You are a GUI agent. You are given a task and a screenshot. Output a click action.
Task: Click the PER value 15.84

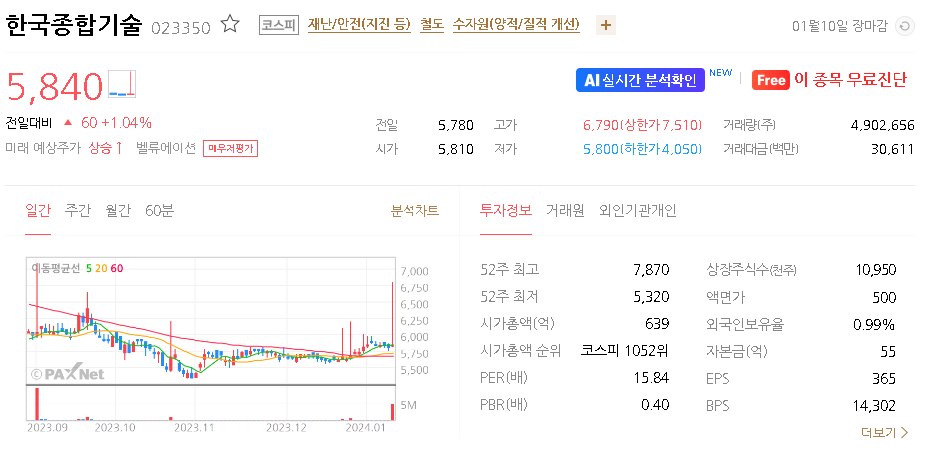tap(653, 378)
